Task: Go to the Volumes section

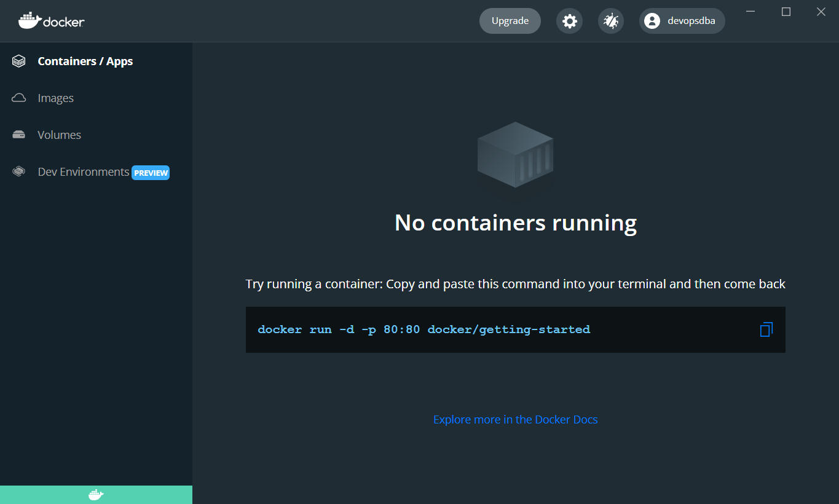Action: (x=59, y=135)
